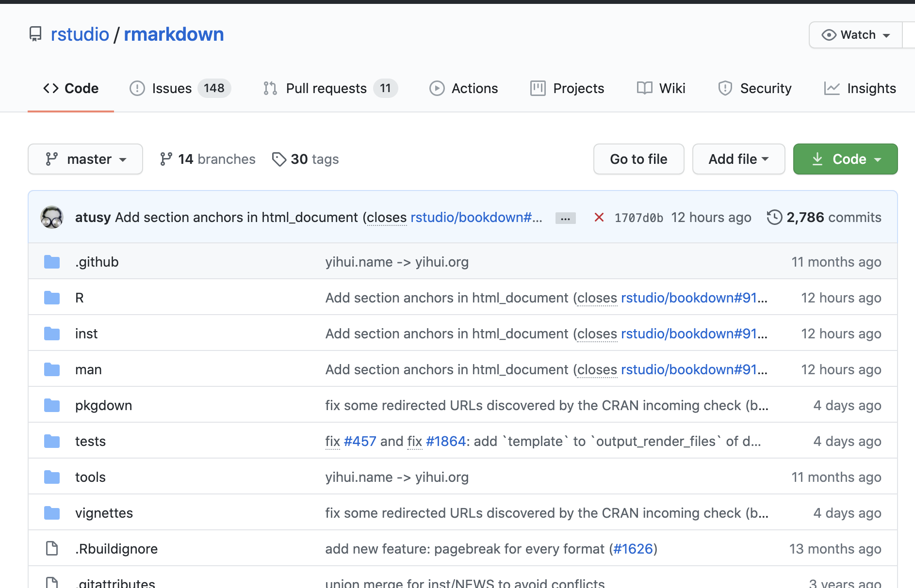Open the inst folder
The width and height of the screenshot is (915, 588).
click(86, 334)
